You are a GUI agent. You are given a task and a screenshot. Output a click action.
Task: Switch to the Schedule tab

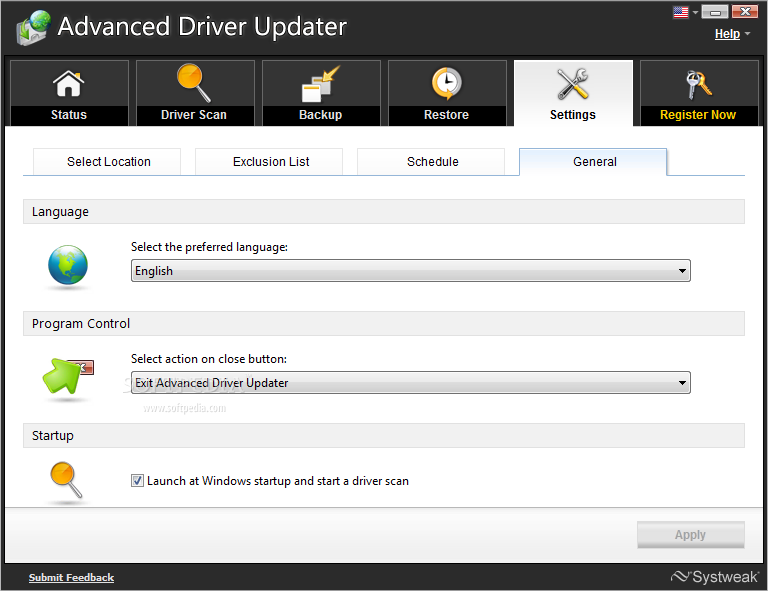pos(431,162)
